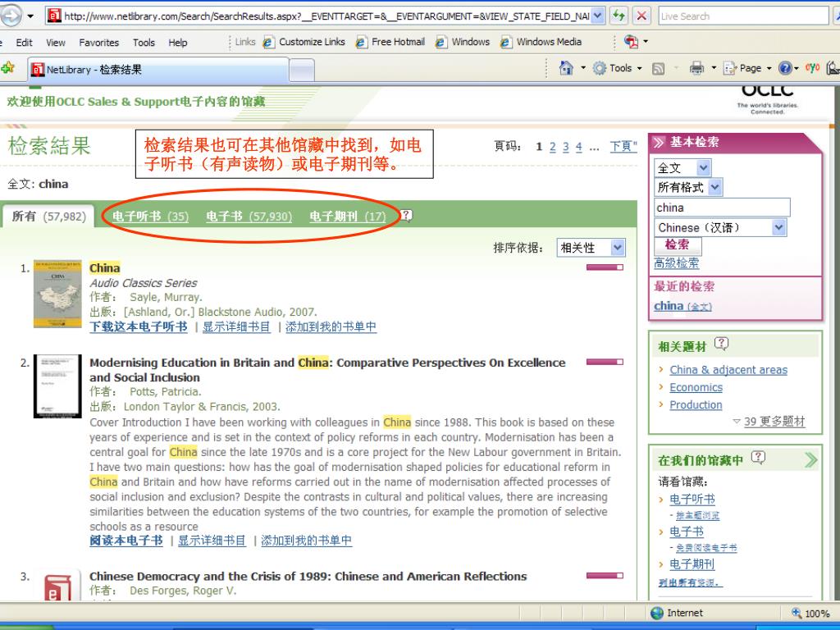Select the NetLibrary 检索结果 browser tab
Screen dimensions: 840x630
158,70
